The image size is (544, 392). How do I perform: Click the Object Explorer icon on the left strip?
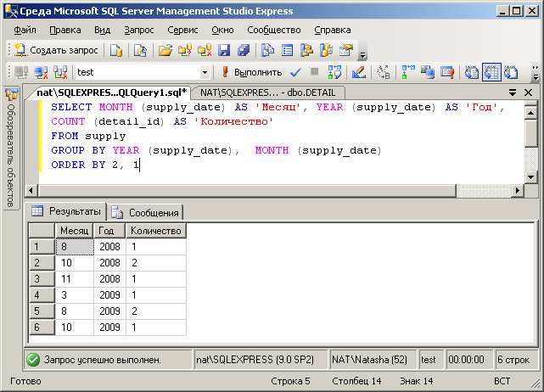[11, 94]
